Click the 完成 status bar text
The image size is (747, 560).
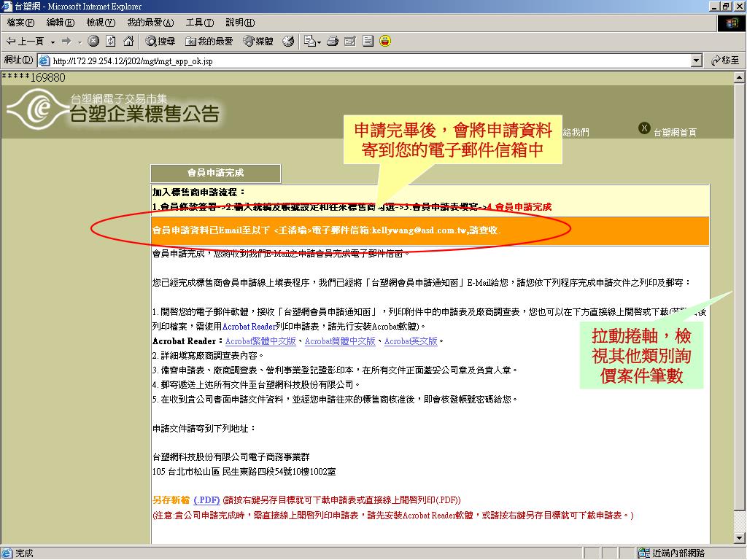point(24,553)
